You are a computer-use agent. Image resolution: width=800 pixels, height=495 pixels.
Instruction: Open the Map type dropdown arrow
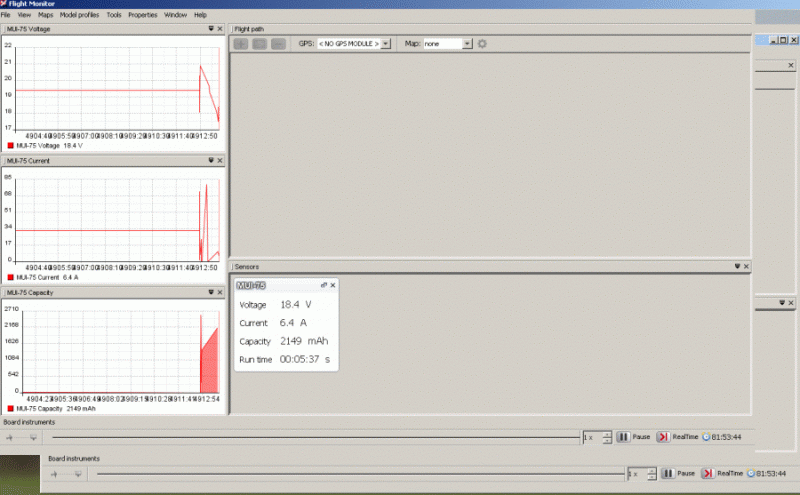coord(467,44)
